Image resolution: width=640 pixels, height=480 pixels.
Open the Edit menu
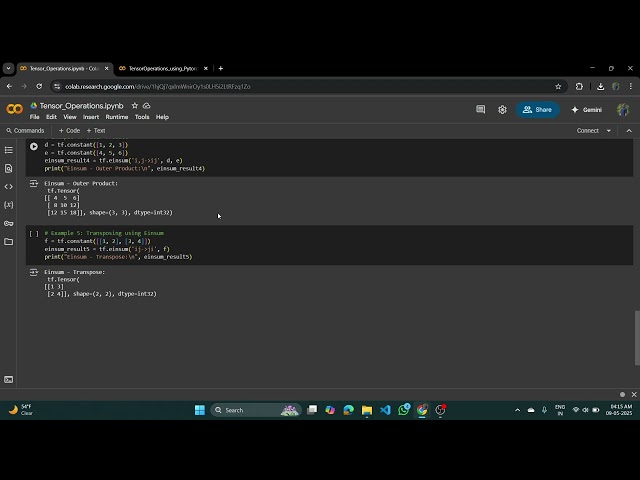point(51,117)
